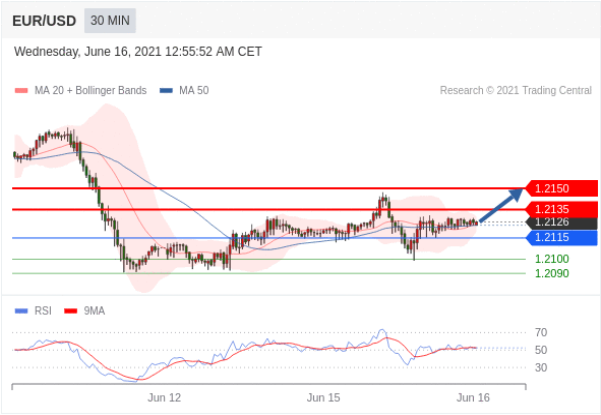Click the 1.2090 support level label

(552, 274)
